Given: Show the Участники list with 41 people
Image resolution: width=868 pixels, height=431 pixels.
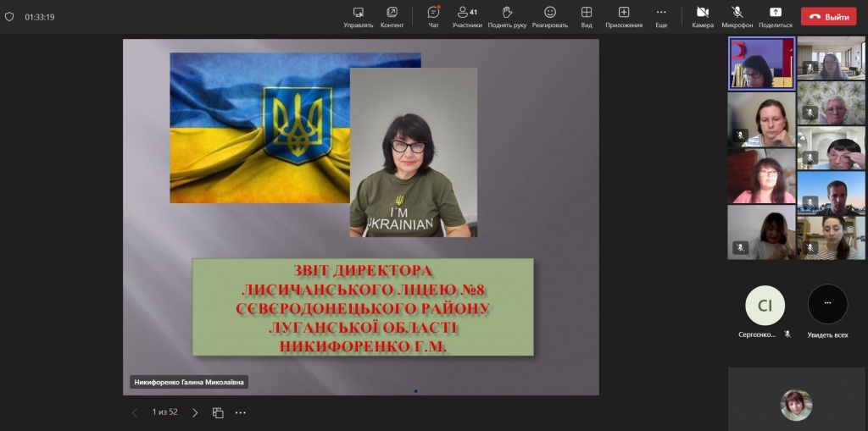Looking at the screenshot, I should [467, 17].
